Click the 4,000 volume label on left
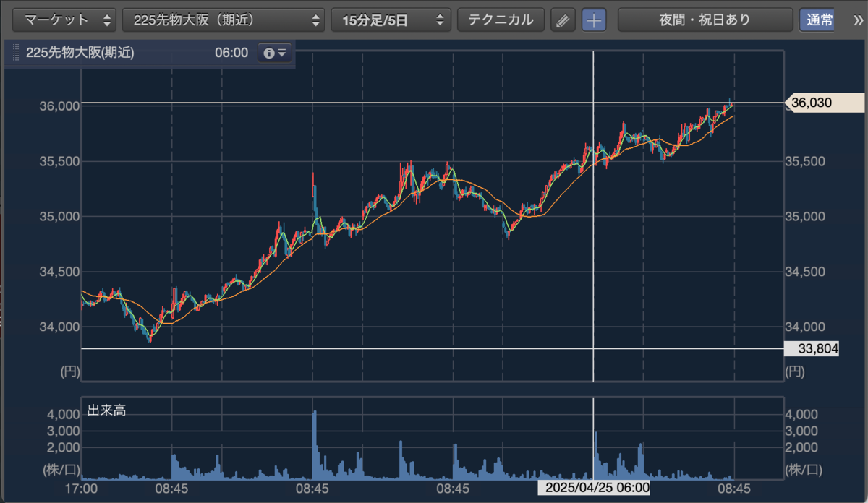Image resolution: width=868 pixels, height=503 pixels. (x=63, y=415)
